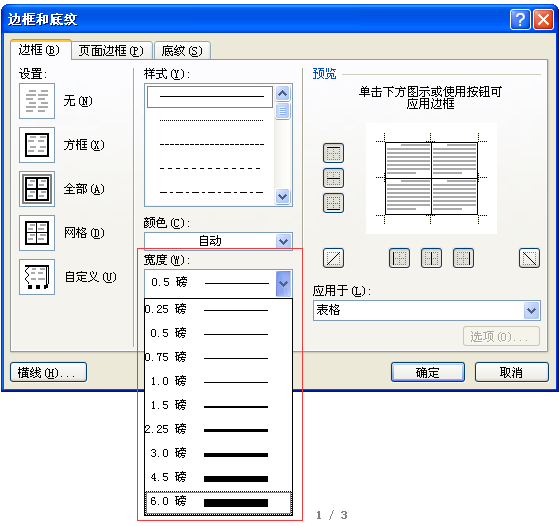Close the 边框和底纹 dialog
The width and height of the screenshot is (559, 526).
click(x=543, y=19)
